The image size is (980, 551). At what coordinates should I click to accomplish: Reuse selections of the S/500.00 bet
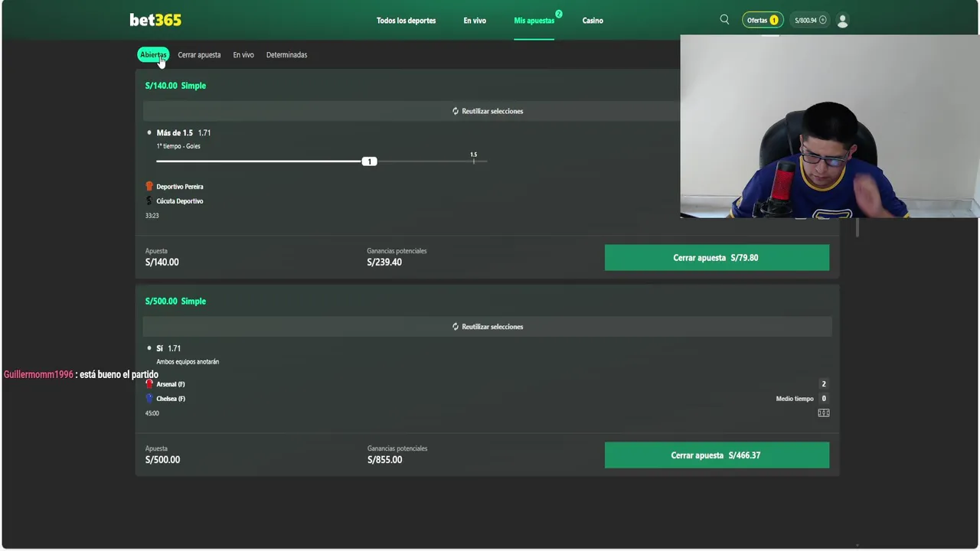(x=488, y=327)
